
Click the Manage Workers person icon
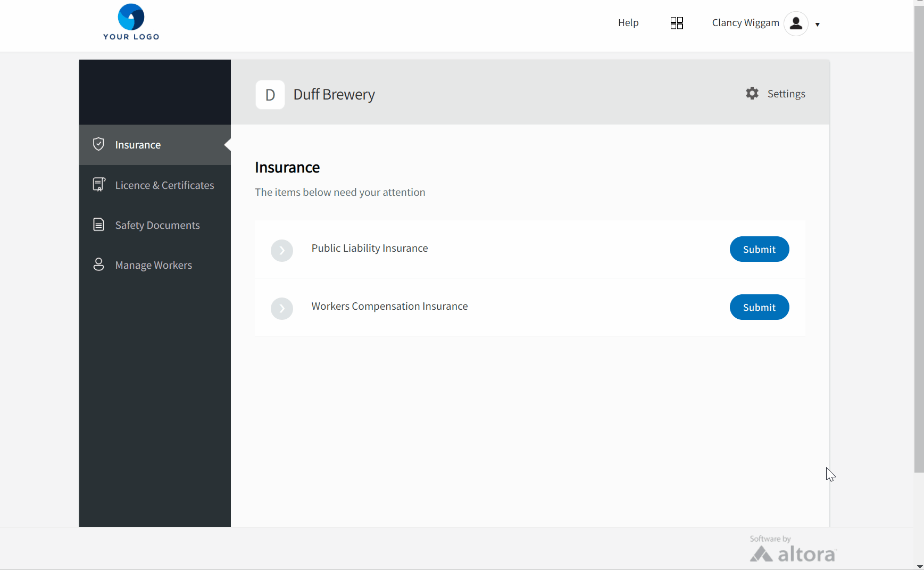coord(98,265)
